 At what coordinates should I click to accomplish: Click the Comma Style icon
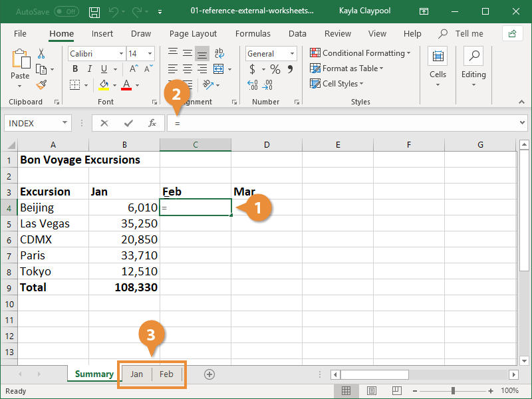click(291, 68)
